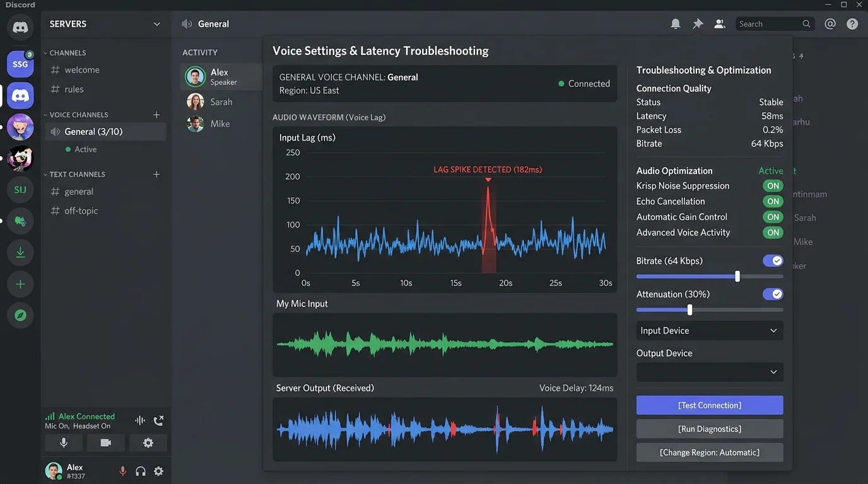
Task: Toggle member list icon
Action: tap(719, 24)
